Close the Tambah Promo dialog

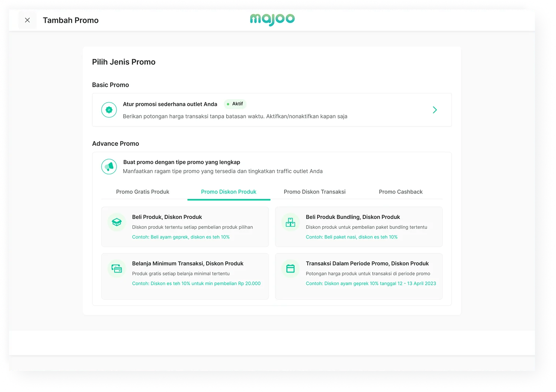(27, 20)
